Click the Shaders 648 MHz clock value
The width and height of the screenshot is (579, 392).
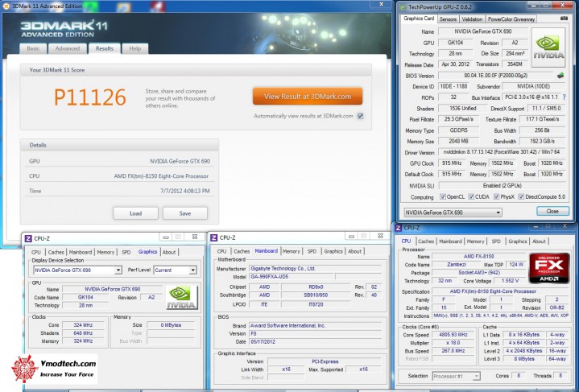(x=83, y=333)
